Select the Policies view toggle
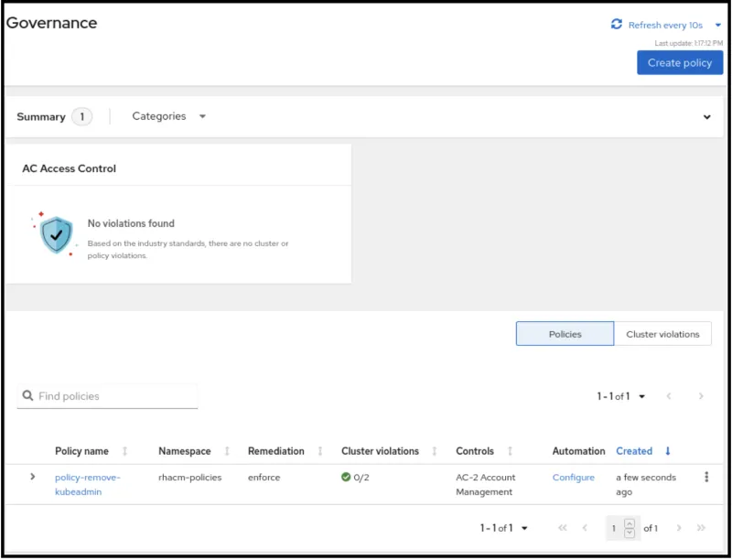The image size is (732, 560). click(x=565, y=333)
